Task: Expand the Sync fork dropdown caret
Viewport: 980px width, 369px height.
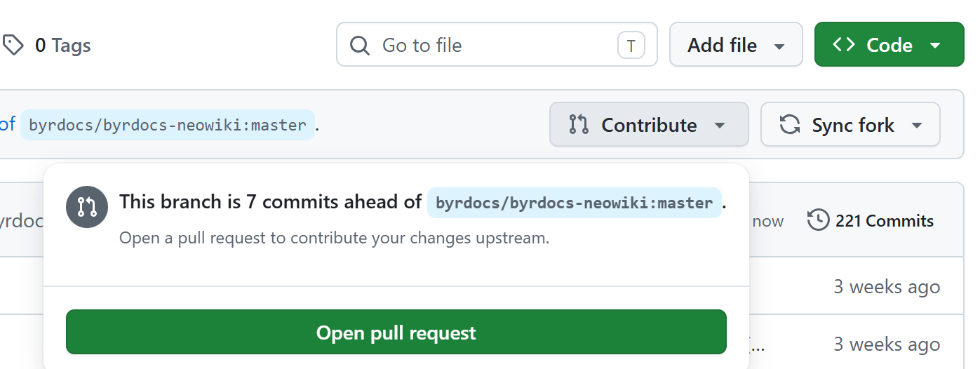Action: [x=916, y=126]
